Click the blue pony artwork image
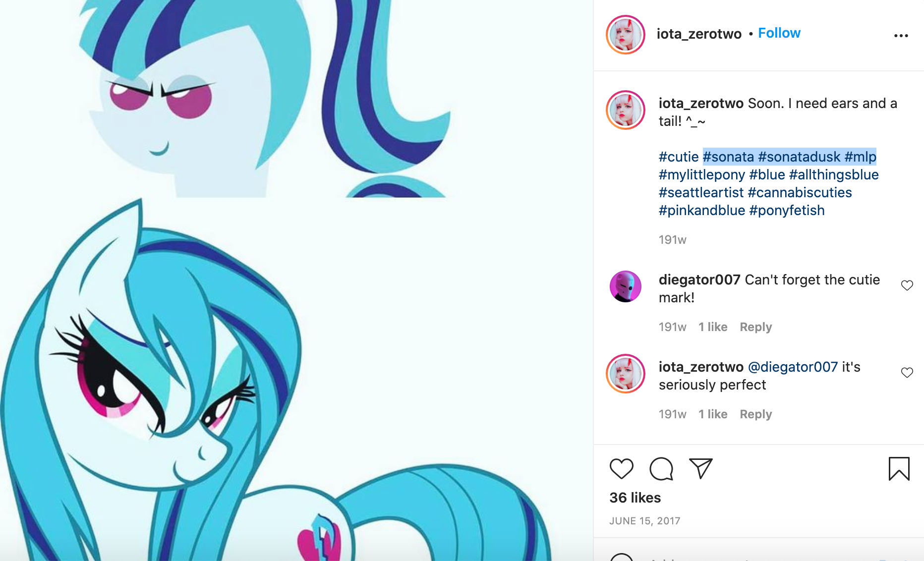924x561 pixels. click(x=296, y=280)
